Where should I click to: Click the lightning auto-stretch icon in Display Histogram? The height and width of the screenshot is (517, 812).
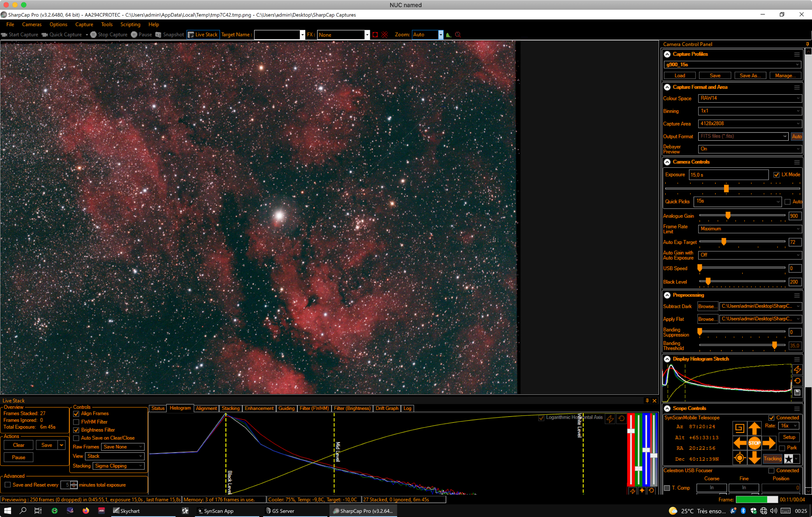coord(797,370)
